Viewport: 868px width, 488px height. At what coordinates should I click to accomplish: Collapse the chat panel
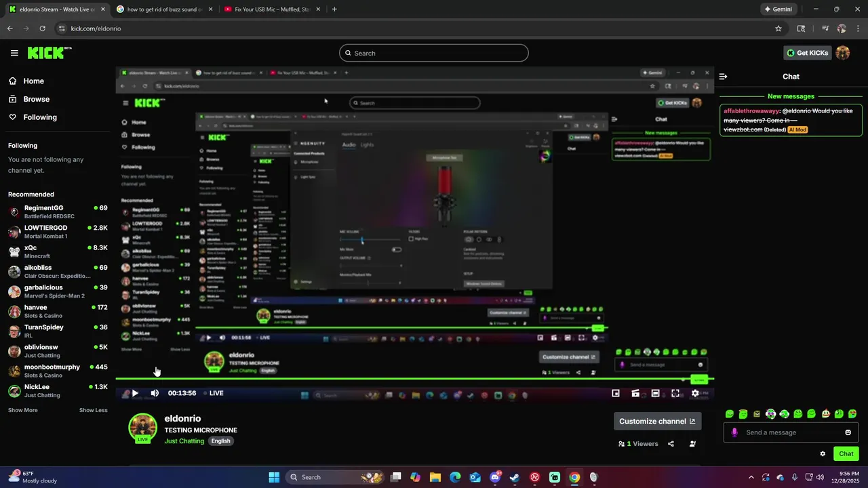(x=724, y=77)
